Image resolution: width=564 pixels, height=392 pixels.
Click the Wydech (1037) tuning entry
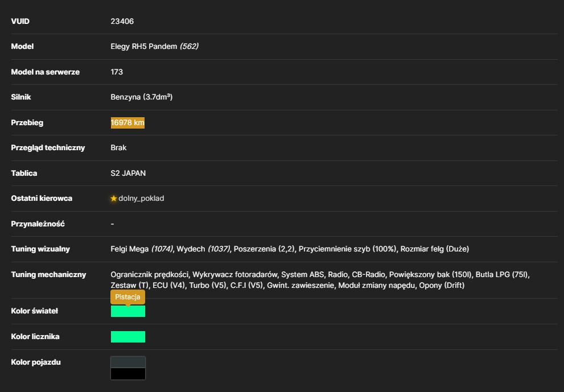[x=203, y=249]
